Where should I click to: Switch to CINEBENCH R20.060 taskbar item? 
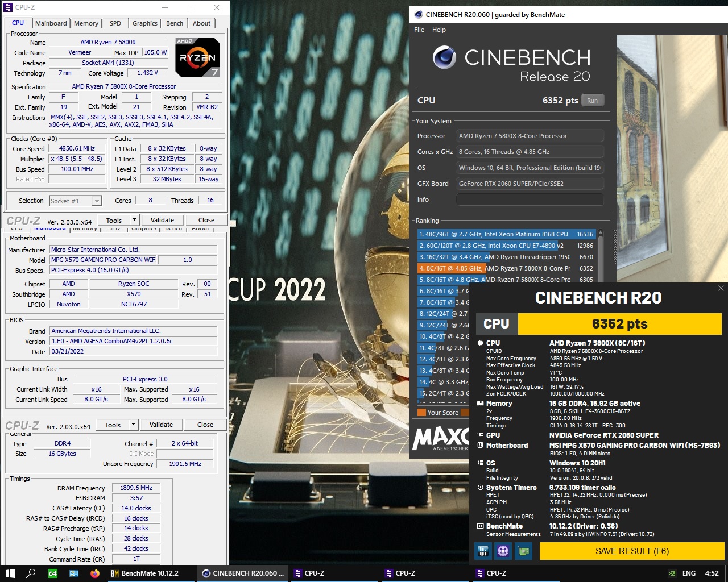[x=243, y=573]
